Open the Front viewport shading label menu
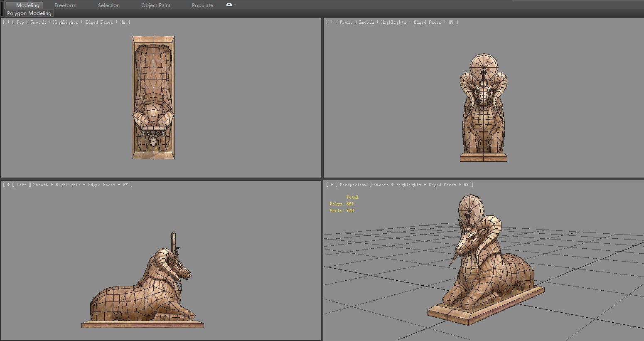The width and height of the screenshot is (644, 341). point(406,22)
